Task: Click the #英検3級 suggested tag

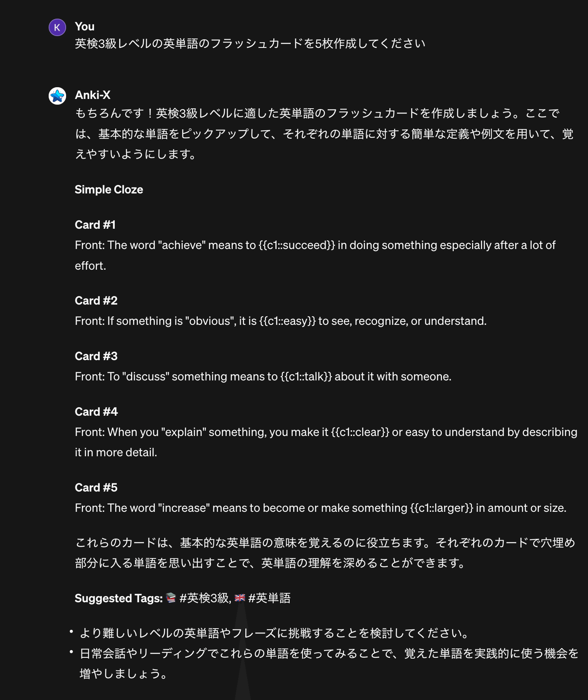Action: point(205,598)
